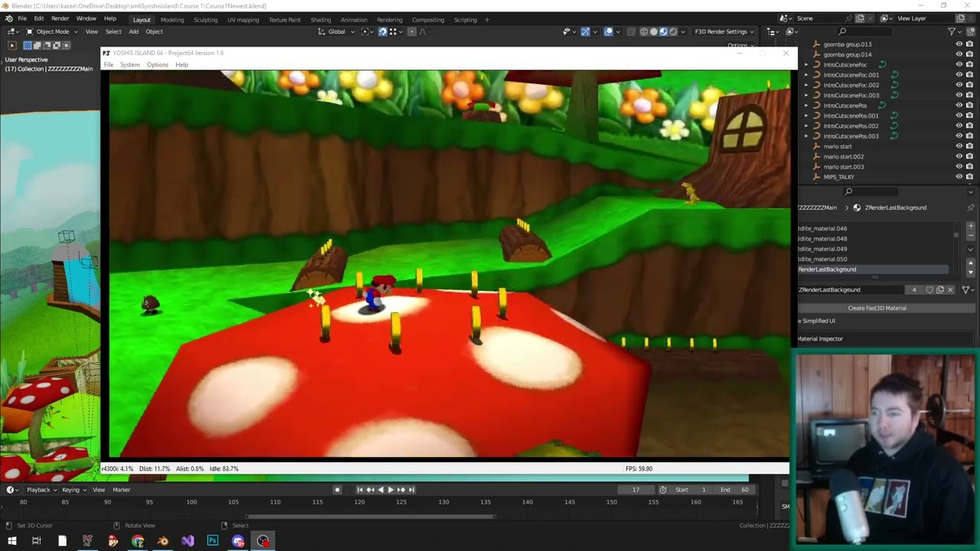
Task: Open the Shading workspace tab
Action: click(x=320, y=20)
